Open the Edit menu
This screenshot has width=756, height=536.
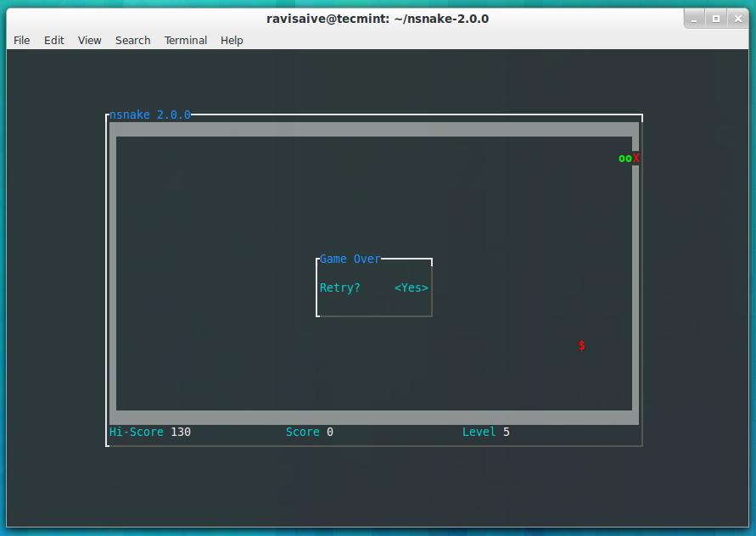[54, 40]
